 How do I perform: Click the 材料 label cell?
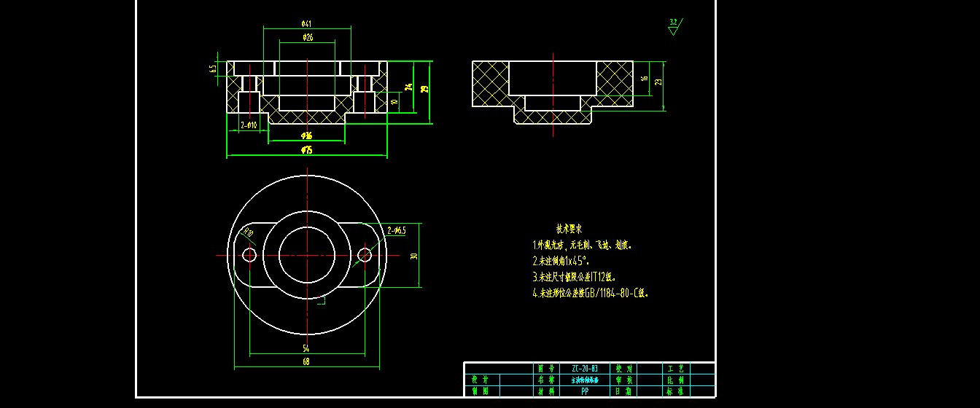[546, 391]
